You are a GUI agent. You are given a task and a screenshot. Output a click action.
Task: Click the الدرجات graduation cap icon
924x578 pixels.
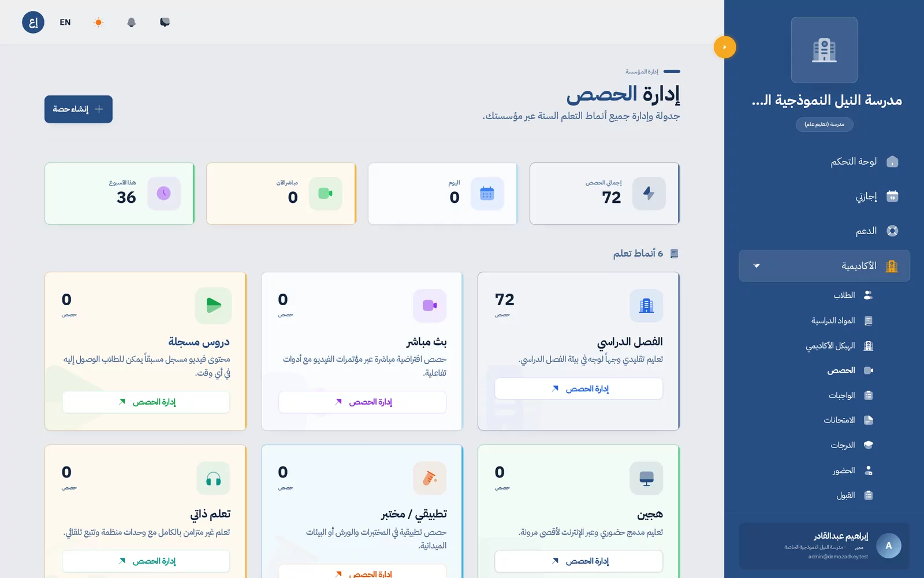pos(868,445)
